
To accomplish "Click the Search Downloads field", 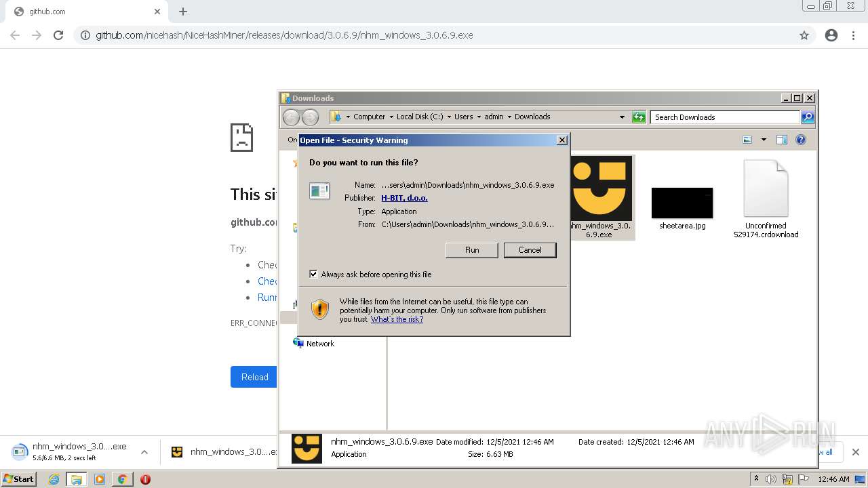I will point(725,117).
